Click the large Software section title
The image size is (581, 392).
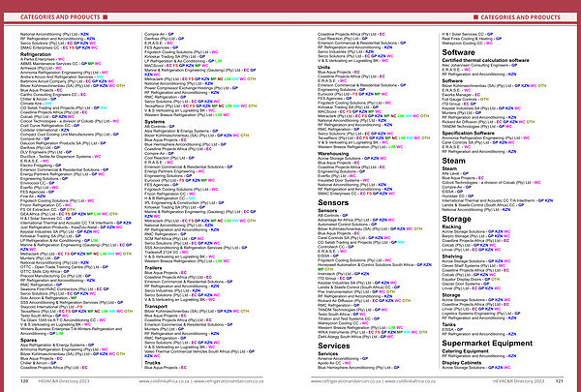pyautogui.click(x=458, y=52)
